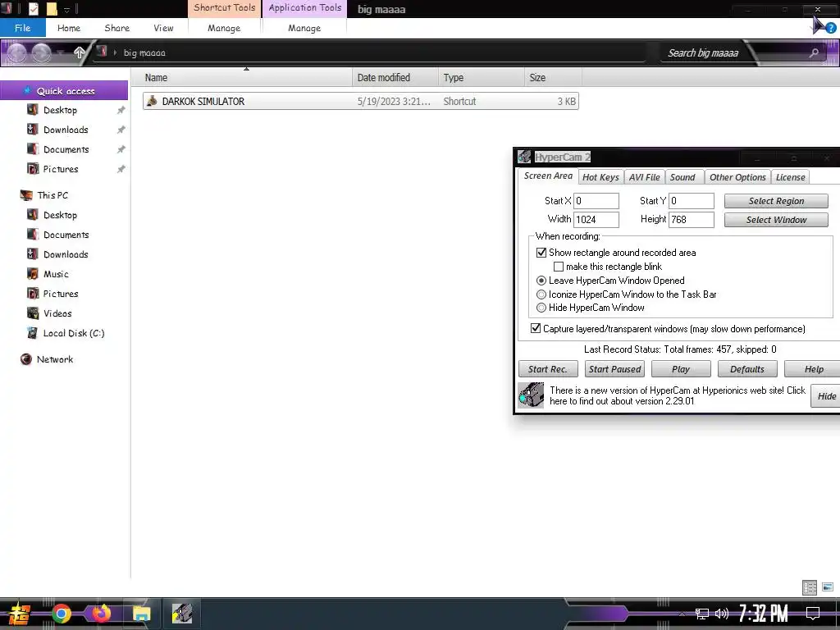The height and width of the screenshot is (630, 840).
Task: Click the HyperCam Play button
Action: point(681,369)
